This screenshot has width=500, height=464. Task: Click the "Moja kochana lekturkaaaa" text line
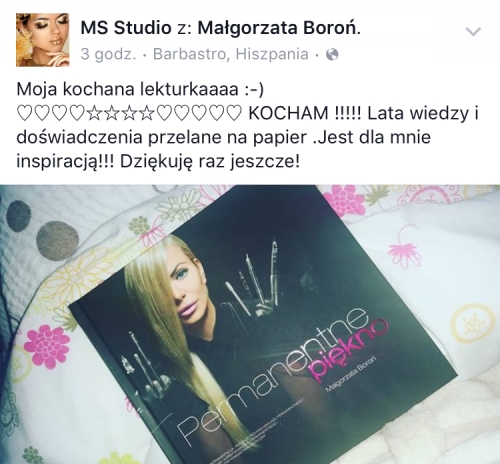(x=140, y=89)
